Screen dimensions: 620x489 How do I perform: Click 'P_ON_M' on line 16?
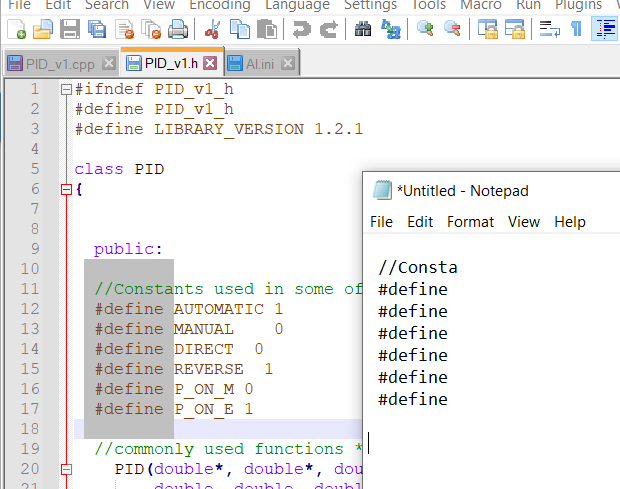point(204,390)
